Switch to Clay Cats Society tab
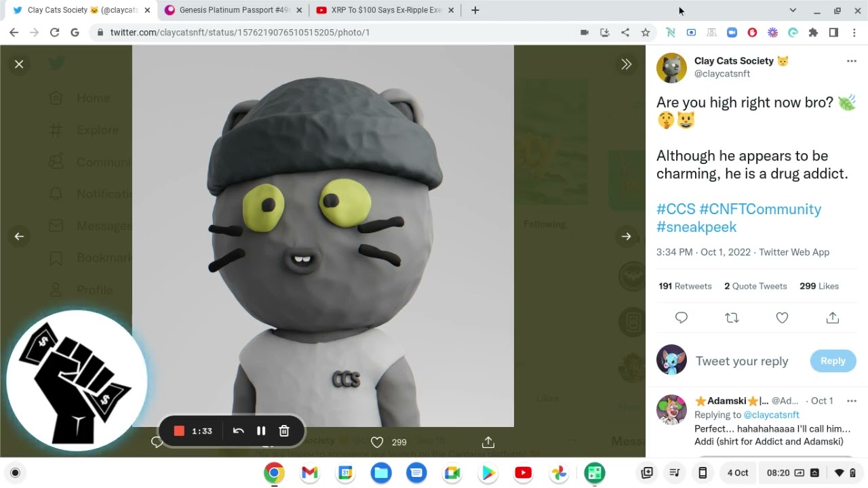The image size is (868, 488). [x=81, y=10]
